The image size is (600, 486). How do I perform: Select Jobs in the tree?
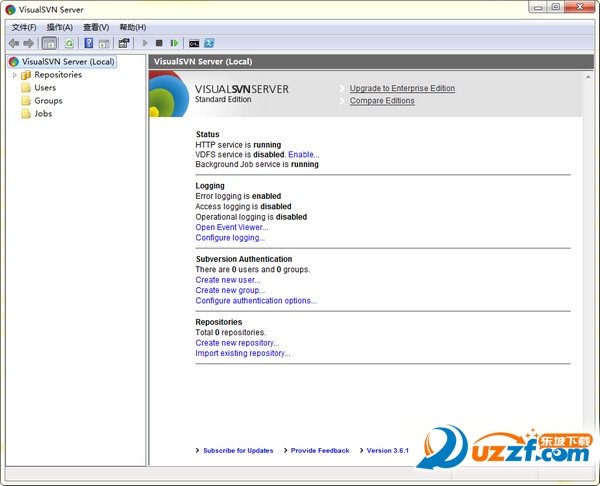[43, 114]
